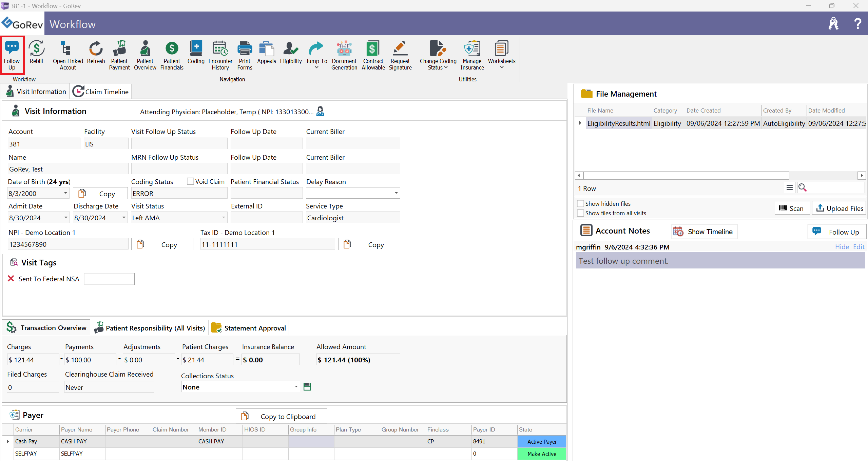Select Patient Responsibility (All Visits) tab
The width and height of the screenshot is (868, 461).
point(149,328)
